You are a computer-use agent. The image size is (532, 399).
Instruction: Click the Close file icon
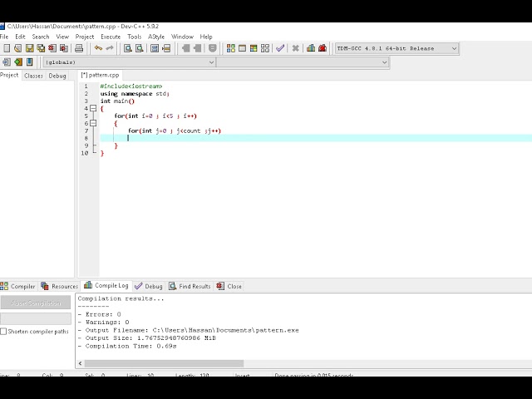pos(52,48)
